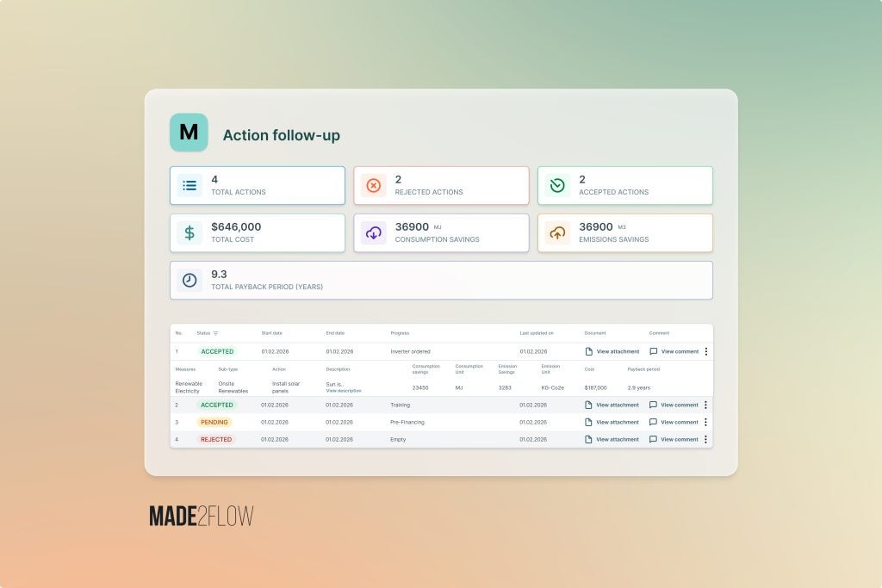
Task: Click the Total Payback Period clock icon
Action: coord(189,280)
